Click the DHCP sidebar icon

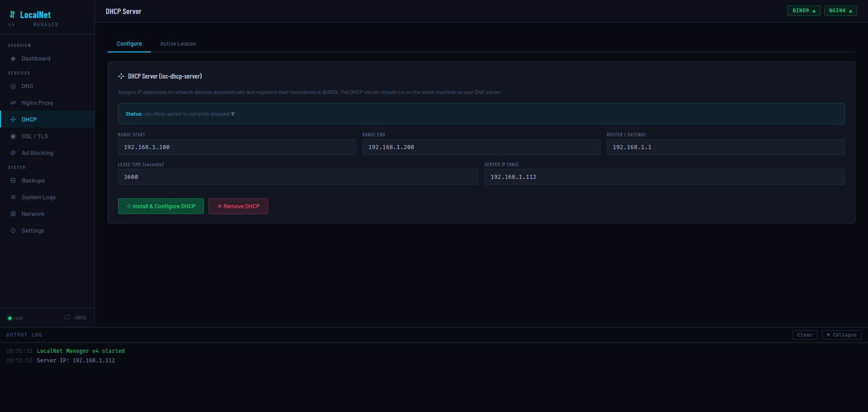point(13,120)
